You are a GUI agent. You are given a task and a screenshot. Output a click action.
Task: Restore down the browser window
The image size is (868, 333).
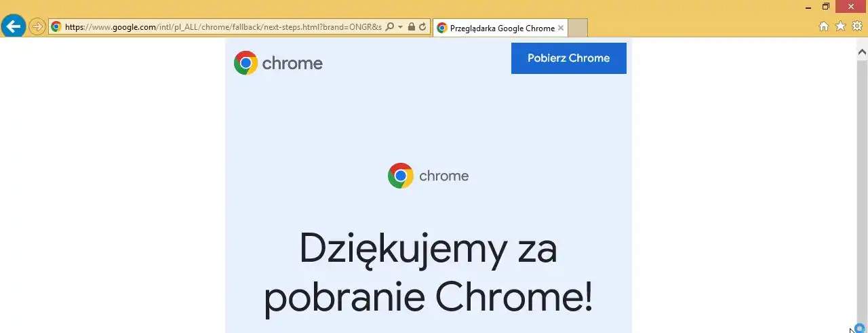coord(826,7)
